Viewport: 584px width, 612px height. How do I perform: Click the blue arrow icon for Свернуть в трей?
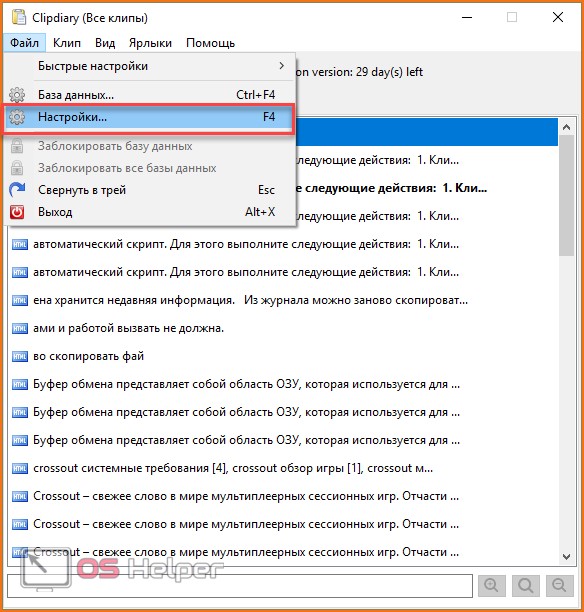17,190
